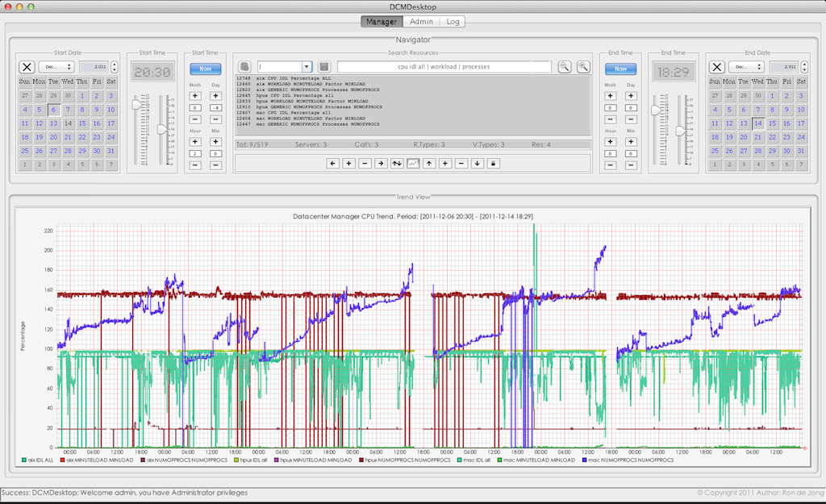
Task: Switch to the Admin tab
Action: [x=420, y=21]
